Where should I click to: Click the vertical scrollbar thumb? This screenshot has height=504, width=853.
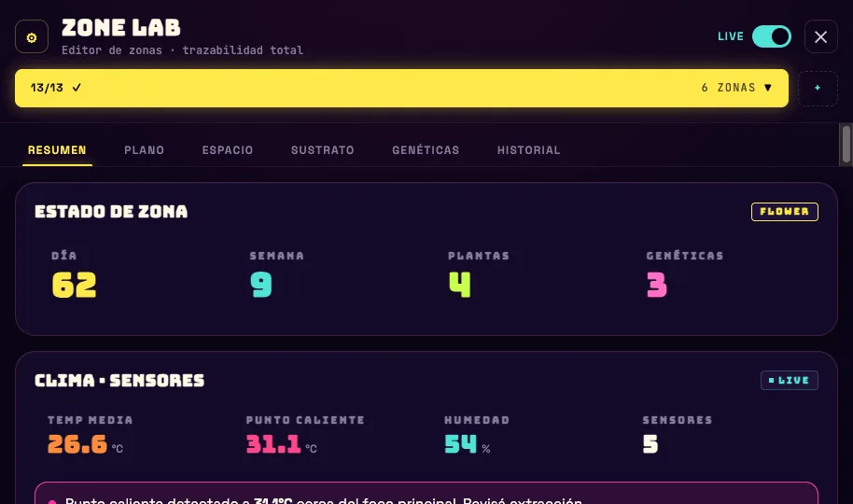846,144
